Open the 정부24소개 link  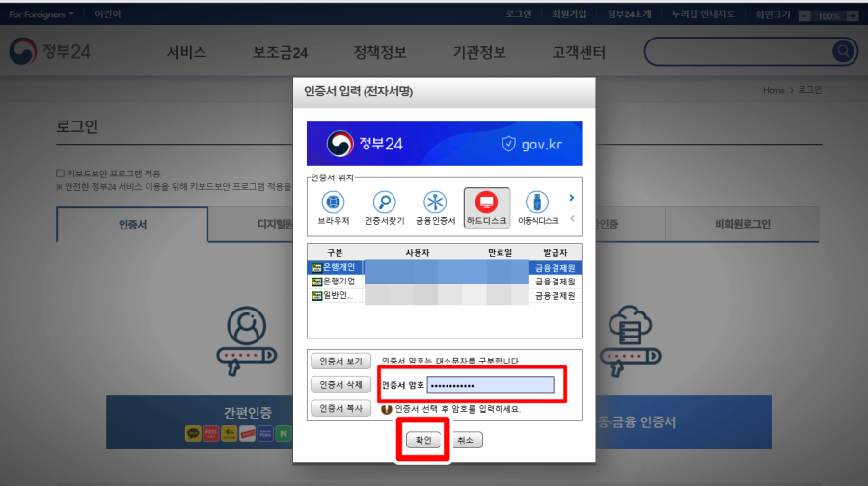click(629, 13)
